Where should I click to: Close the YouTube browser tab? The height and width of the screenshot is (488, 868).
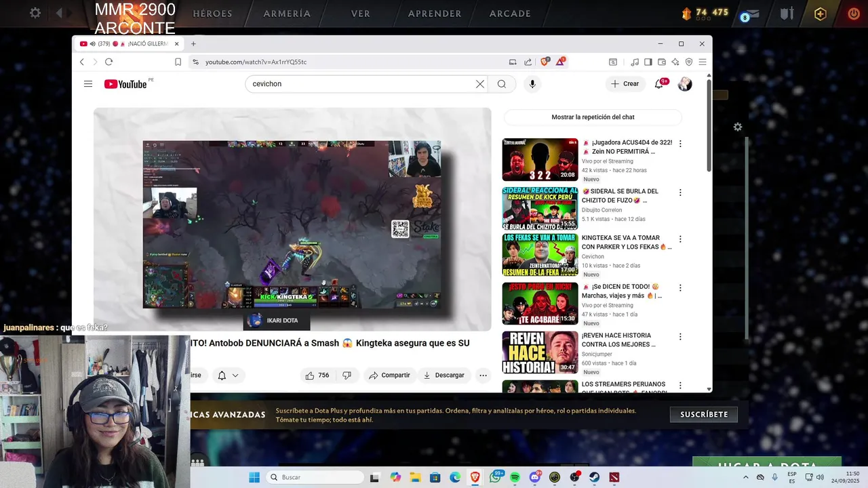(176, 43)
